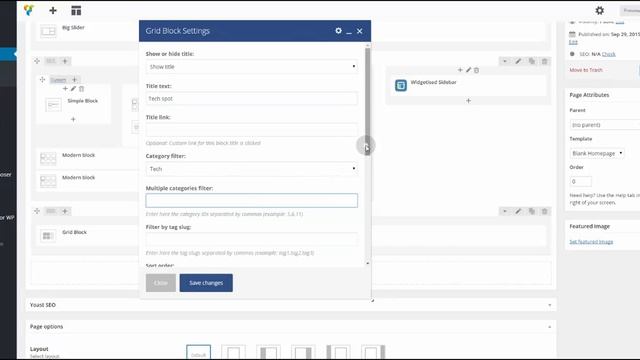The width and height of the screenshot is (640, 360).
Task: Toggle the first row collapse arrow
Action: point(505,61)
